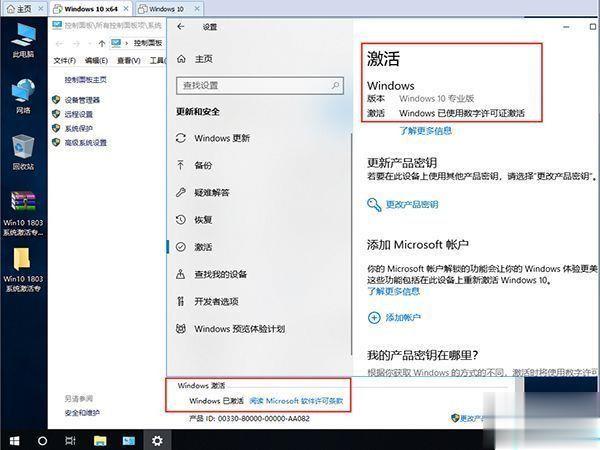Click the key icon for 更改产品密钥
The height and width of the screenshot is (450, 600).
(374, 205)
